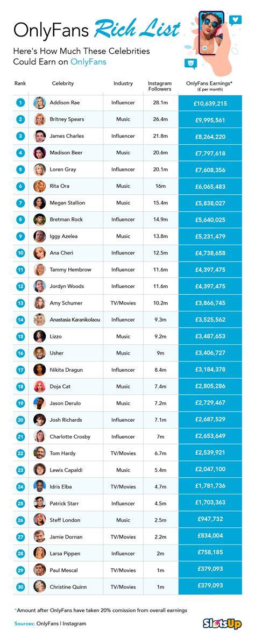Viewport: 255px width, 644px height.
Task: Click rank 1 number badge
Action: (x=20, y=102)
